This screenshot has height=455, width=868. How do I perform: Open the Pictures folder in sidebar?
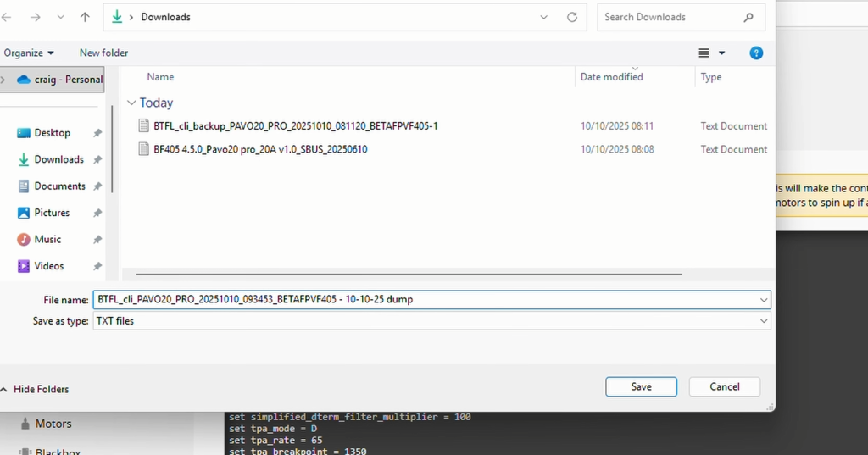[52, 213]
